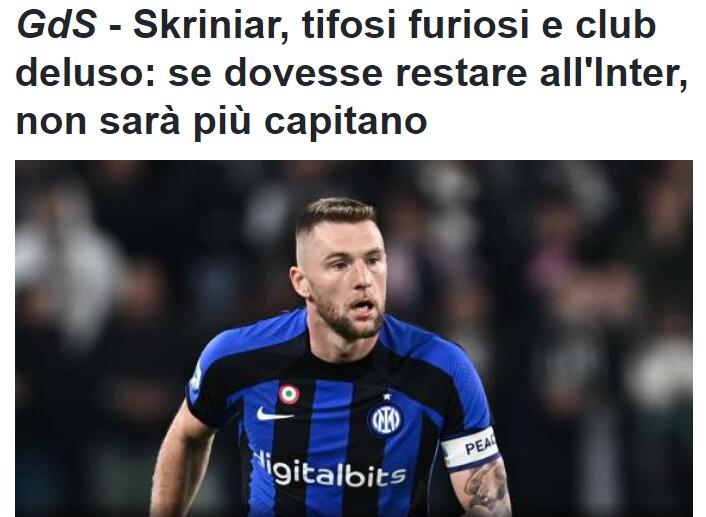Click the player's hair in the photo
Image resolution: width=706 pixels, height=517 pixels.
[335, 216]
